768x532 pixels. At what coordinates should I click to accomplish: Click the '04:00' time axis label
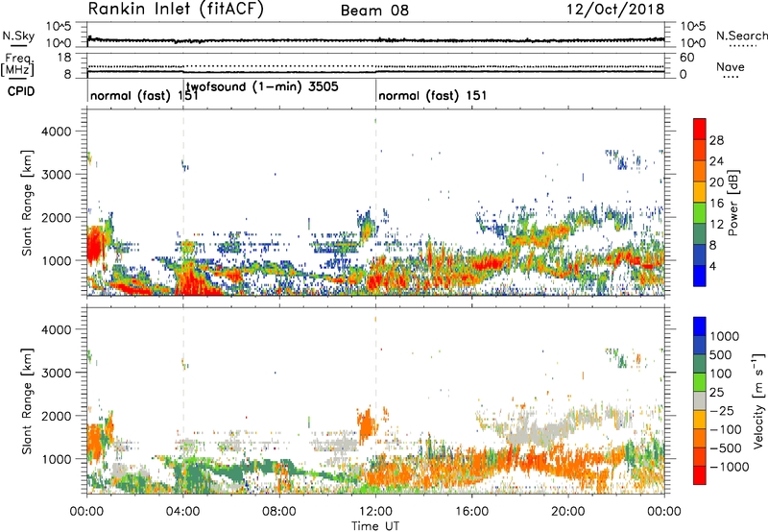click(183, 512)
